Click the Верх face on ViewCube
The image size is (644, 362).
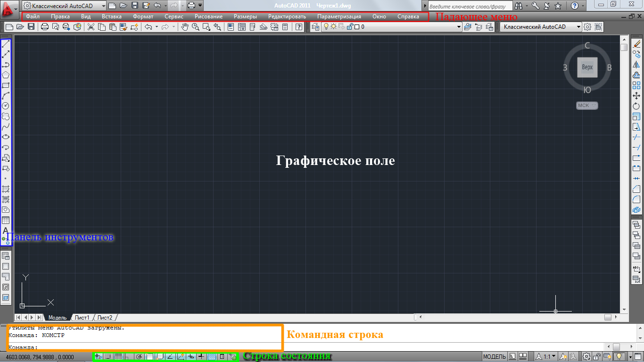[587, 67]
